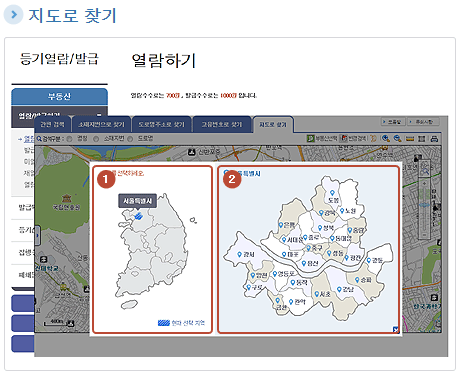Click the 신반포 station marker on the map
The width and height of the screenshot is (457, 383).
[191, 152]
